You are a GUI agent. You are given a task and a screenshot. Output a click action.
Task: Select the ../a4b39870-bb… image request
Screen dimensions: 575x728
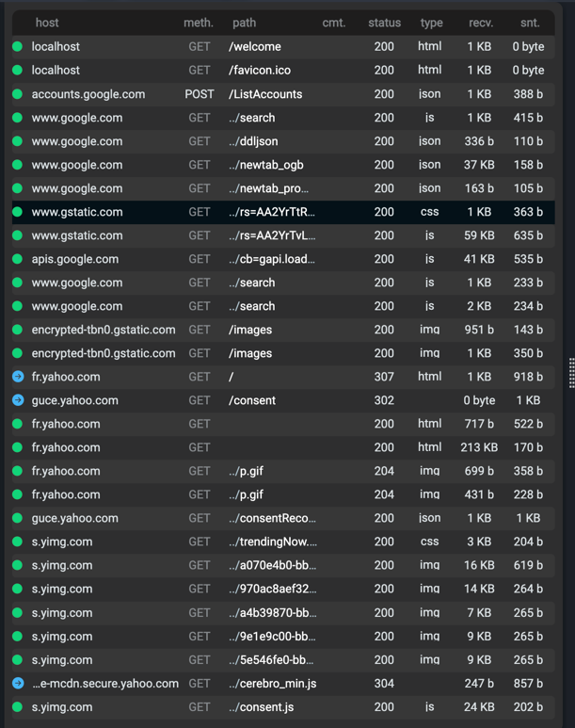coord(283,613)
